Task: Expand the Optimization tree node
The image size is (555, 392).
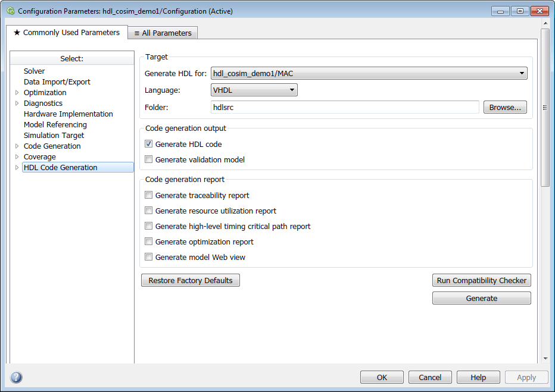Action: click(17, 93)
